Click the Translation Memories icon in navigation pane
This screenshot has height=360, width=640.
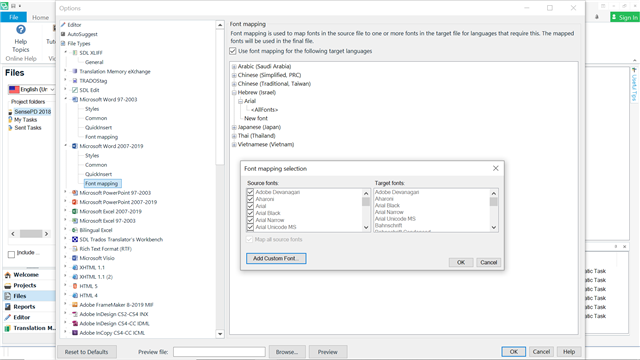[x=7, y=328]
